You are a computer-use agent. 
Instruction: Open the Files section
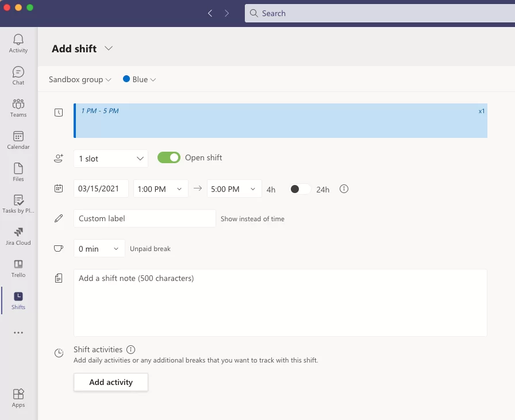pos(18,171)
